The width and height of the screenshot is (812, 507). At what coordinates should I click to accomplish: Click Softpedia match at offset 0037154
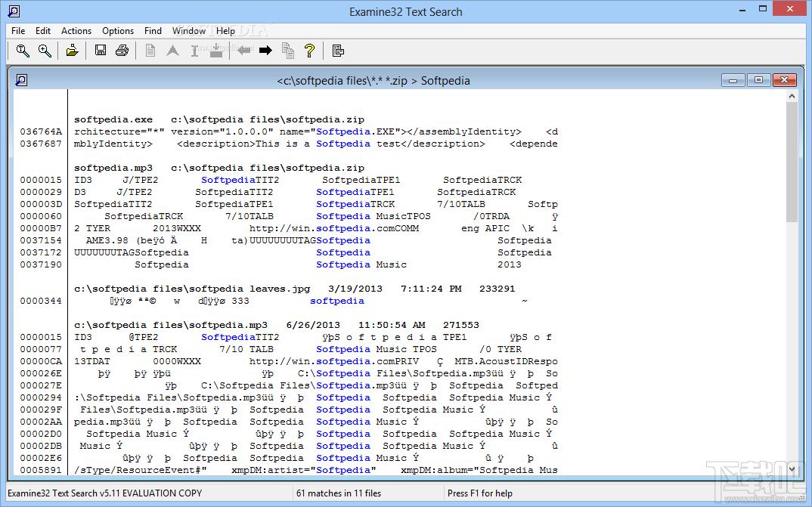(343, 240)
